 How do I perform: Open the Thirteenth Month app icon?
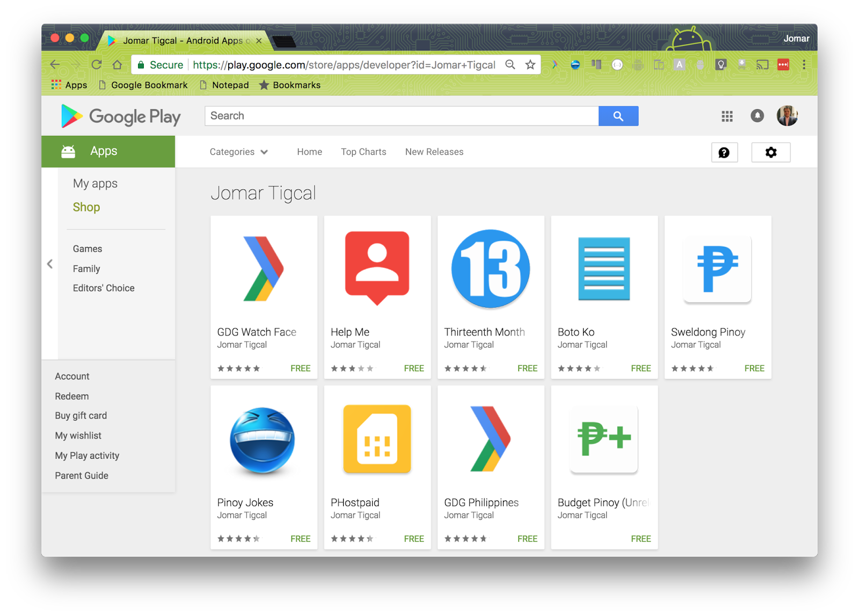click(491, 268)
